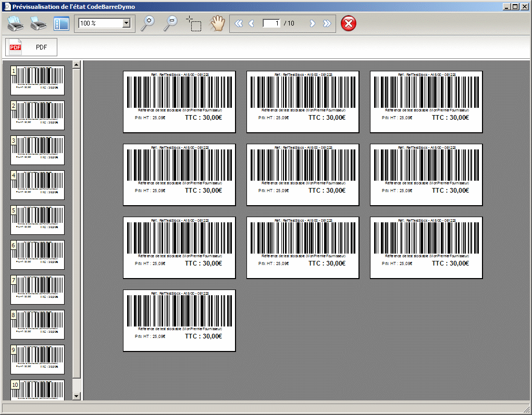The height and width of the screenshot is (415, 532).
Task: Activate the hand pan tool
Action: point(217,23)
